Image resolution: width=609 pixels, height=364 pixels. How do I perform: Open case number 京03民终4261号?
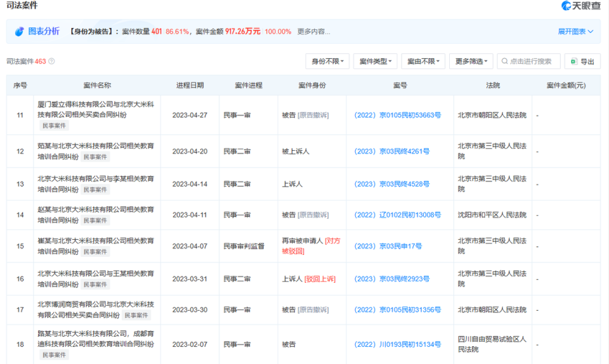click(392, 152)
